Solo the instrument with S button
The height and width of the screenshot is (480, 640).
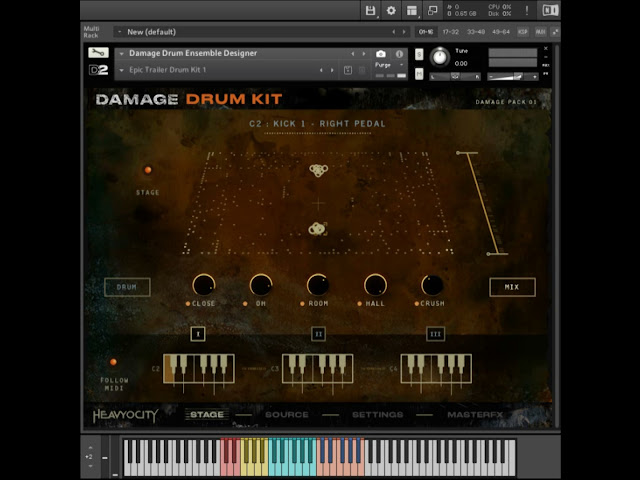pyautogui.click(x=419, y=54)
